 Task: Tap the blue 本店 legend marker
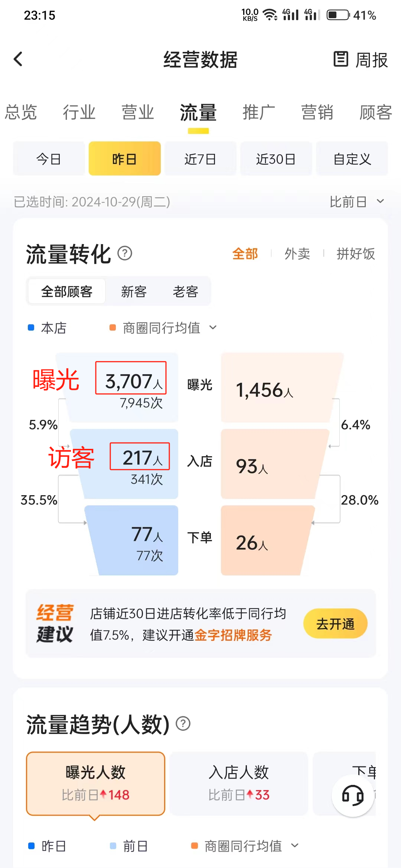pos(31,328)
